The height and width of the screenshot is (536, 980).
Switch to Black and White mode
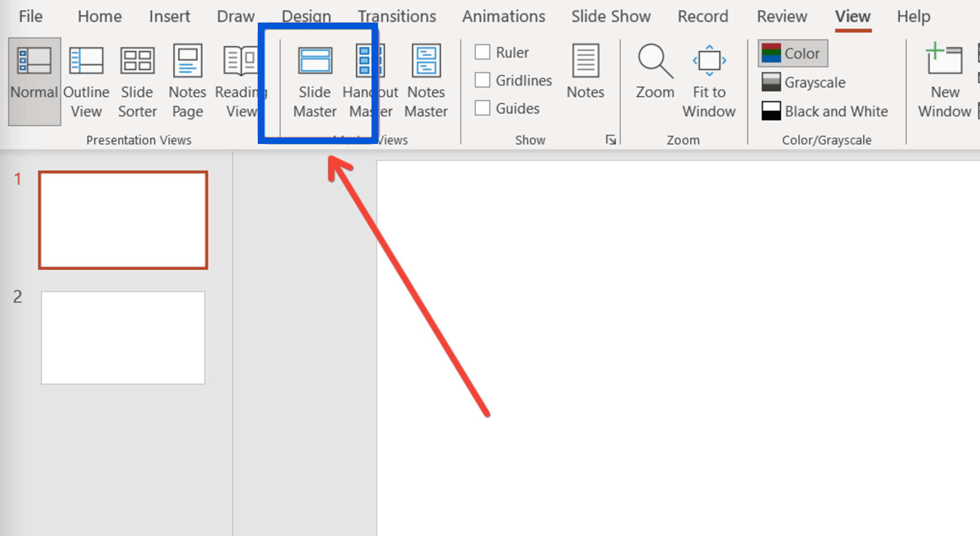(825, 111)
